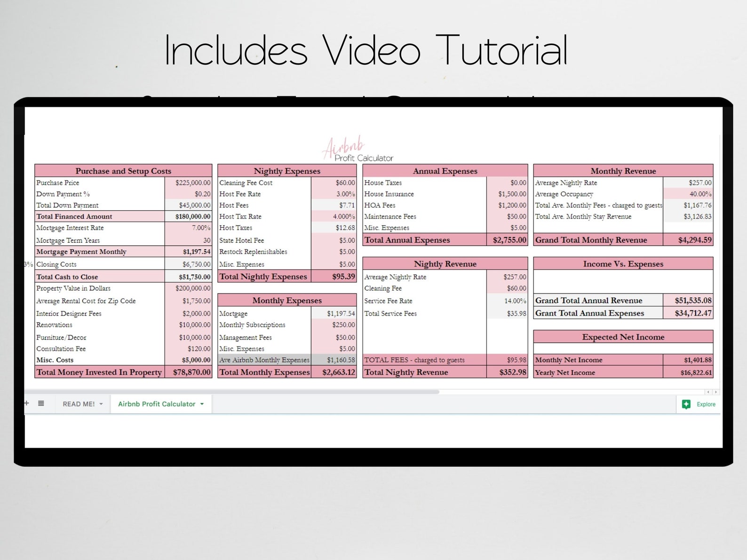Click the scroll-left arrow above Explore
This screenshot has height=560, width=747.
tap(708, 392)
